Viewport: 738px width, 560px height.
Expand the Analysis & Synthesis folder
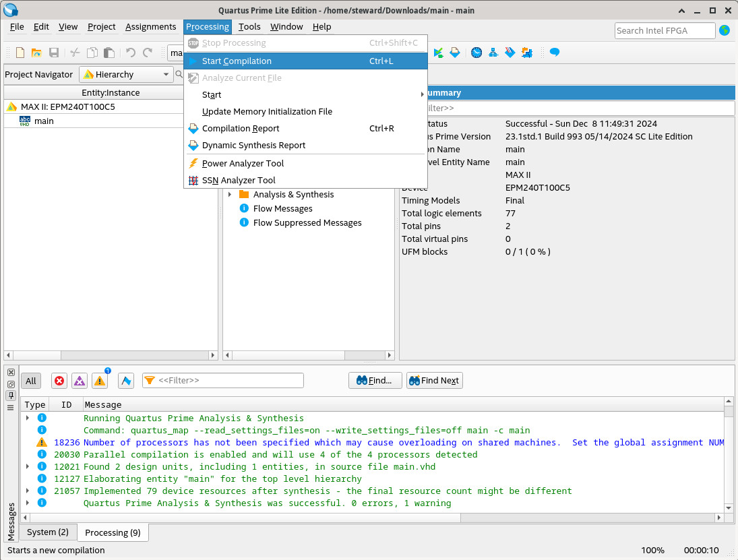click(230, 194)
